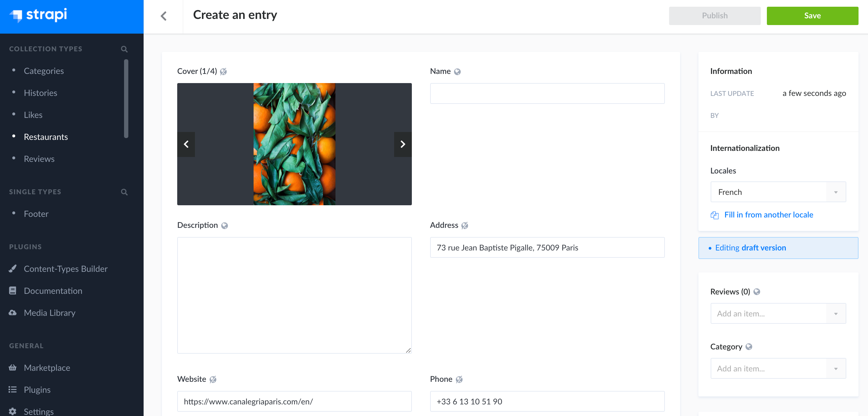The height and width of the screenshot is (416, 868).
Task: Click the Name input field
Action: pyautogui.click(x=547, y=93)
